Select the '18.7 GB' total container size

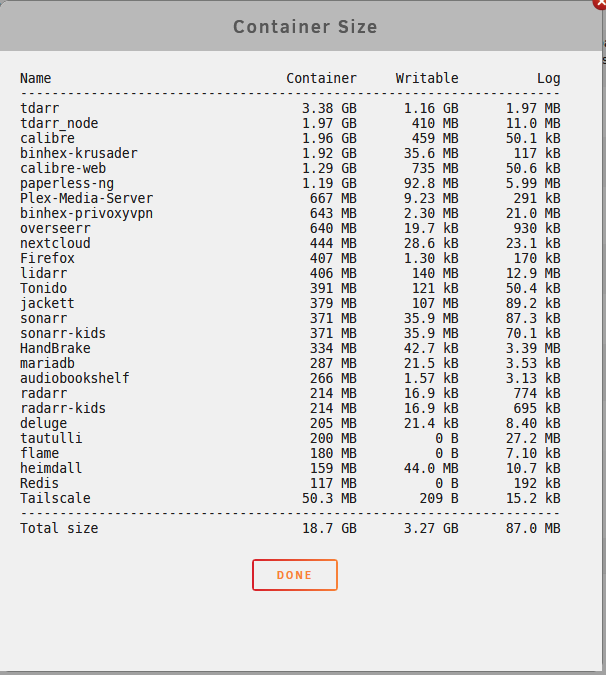point(329,528)
